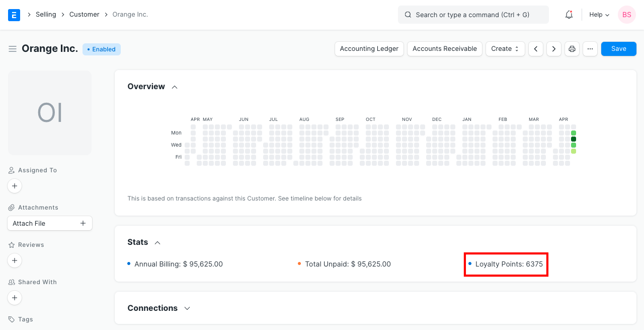Viewport: 644px width, 330px height.
Task: Click the ERPNext home logo icon
Action: click(x=14, y=15)
